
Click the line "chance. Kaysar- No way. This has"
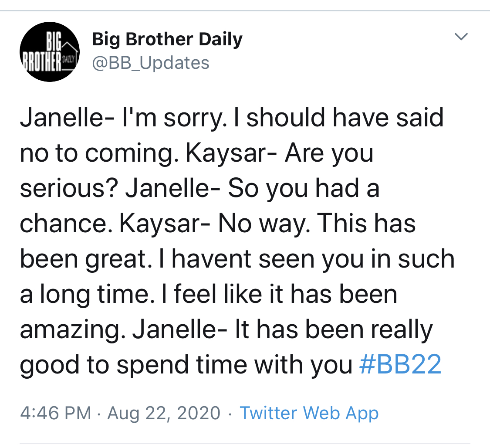tap(218, 224)
